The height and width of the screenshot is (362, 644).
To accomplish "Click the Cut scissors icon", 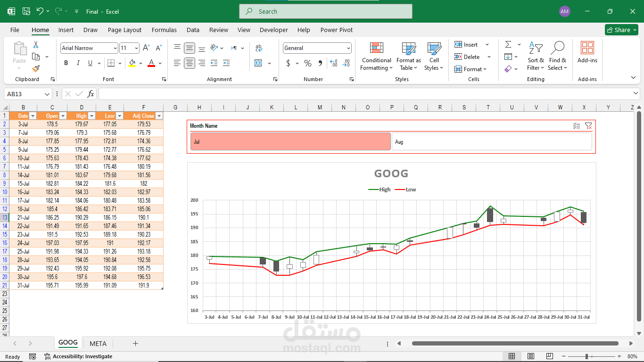I will [36, 45].
